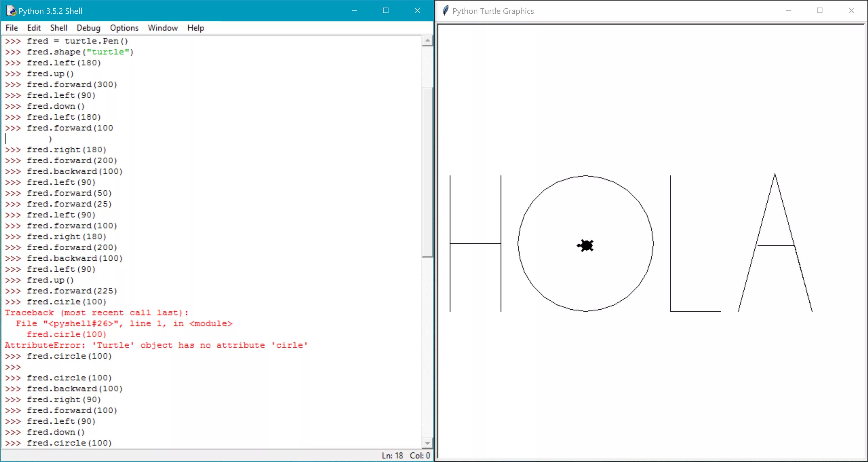The height and width of the screenshot is (462, 868).
Task: Maximize the Python Shell window
Action: pyautogui.click(x=386, y=11)
